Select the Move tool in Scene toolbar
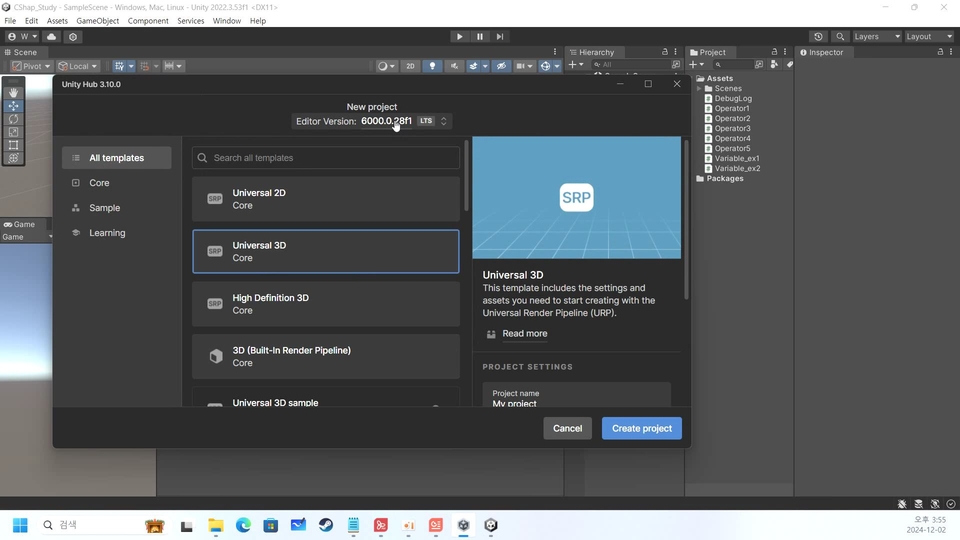This screenshot has width=960, height=540. click(13, 106)
